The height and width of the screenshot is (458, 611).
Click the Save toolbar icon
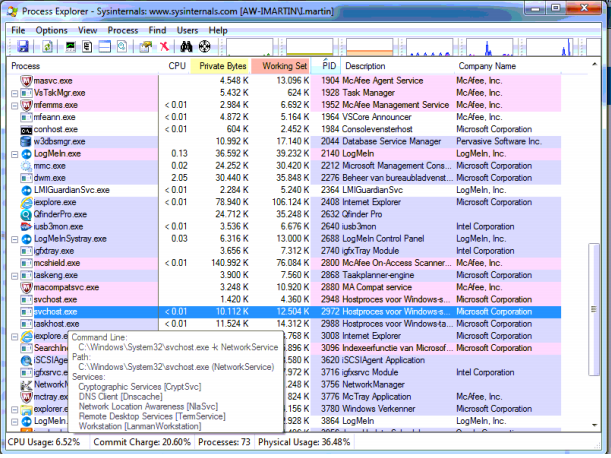pos(23,46)
